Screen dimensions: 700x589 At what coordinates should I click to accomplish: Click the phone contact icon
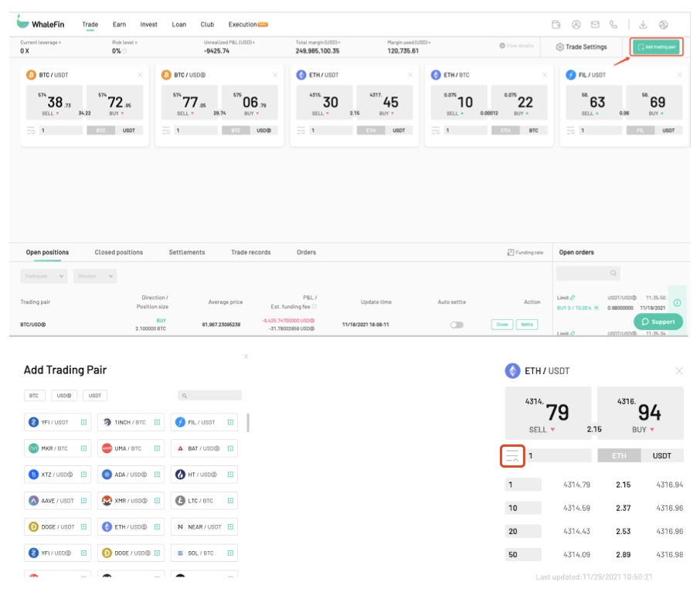pos(613,25)
